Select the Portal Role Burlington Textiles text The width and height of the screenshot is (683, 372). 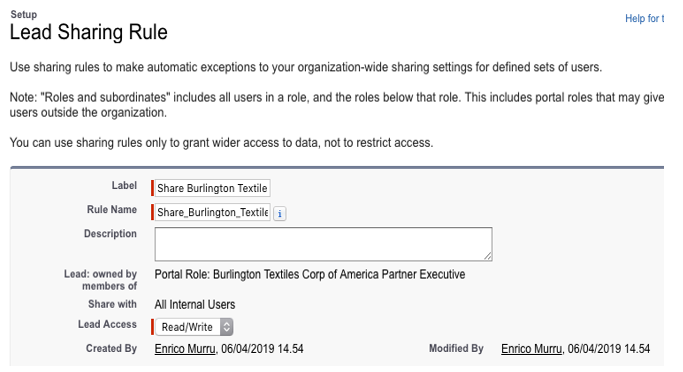click(x=310, y=274)
